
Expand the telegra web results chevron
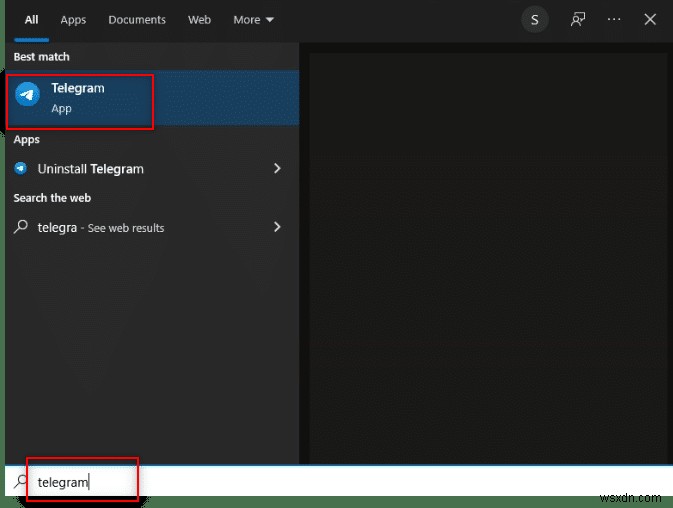[x=277, y=227]
